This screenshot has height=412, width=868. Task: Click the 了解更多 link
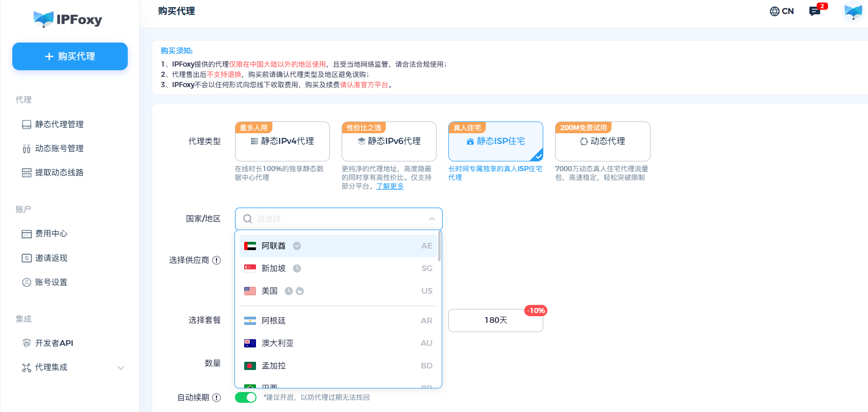click(390, 186)
